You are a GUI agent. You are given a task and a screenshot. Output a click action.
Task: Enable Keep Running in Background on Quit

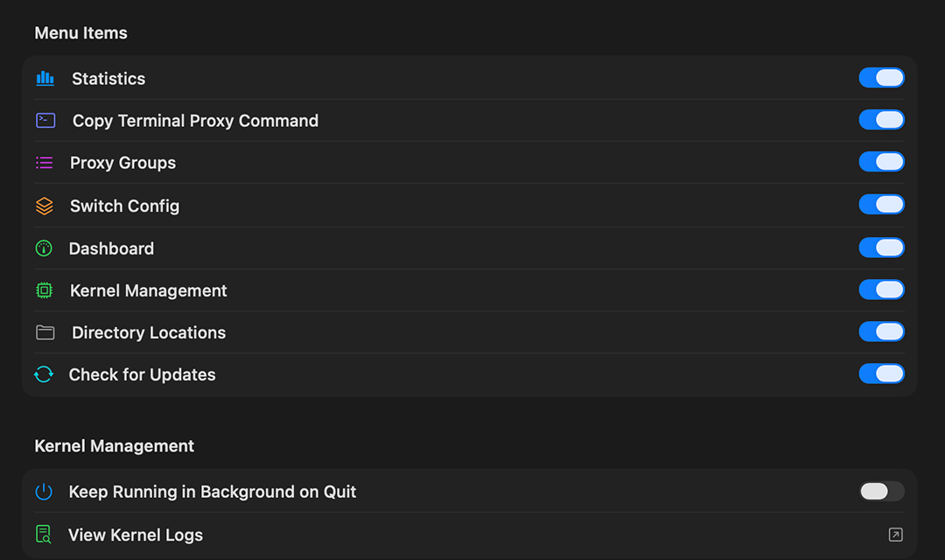point(881,492)
